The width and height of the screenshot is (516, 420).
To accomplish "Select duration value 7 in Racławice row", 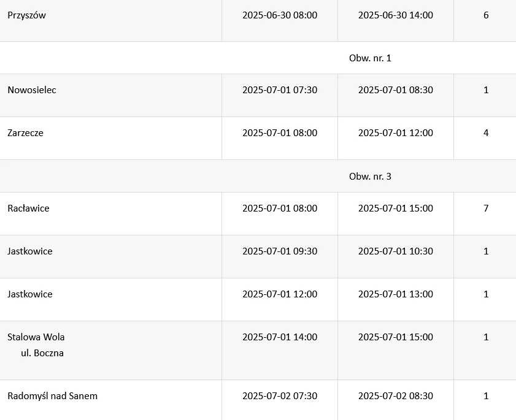I will tap(486, 208).
